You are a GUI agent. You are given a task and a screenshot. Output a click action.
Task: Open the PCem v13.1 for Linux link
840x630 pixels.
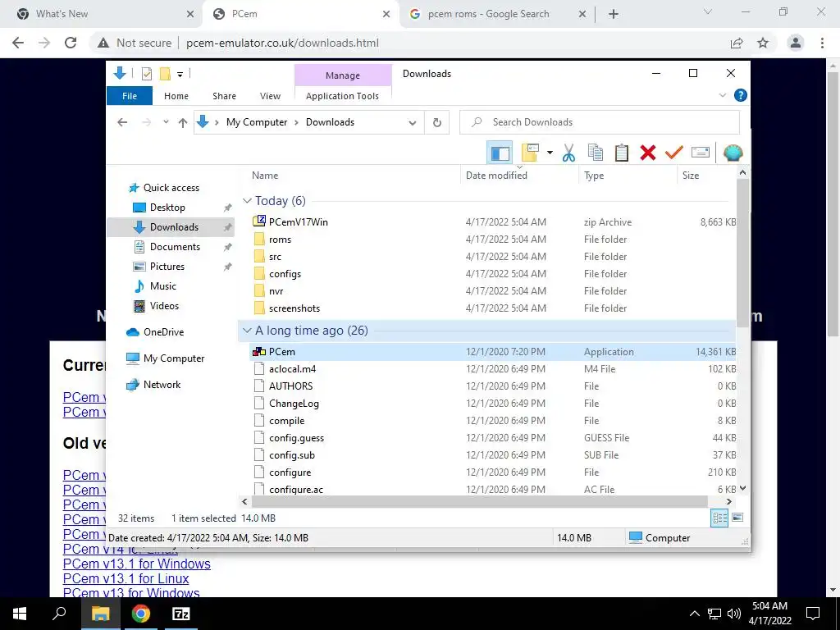[x=126, y=578]
